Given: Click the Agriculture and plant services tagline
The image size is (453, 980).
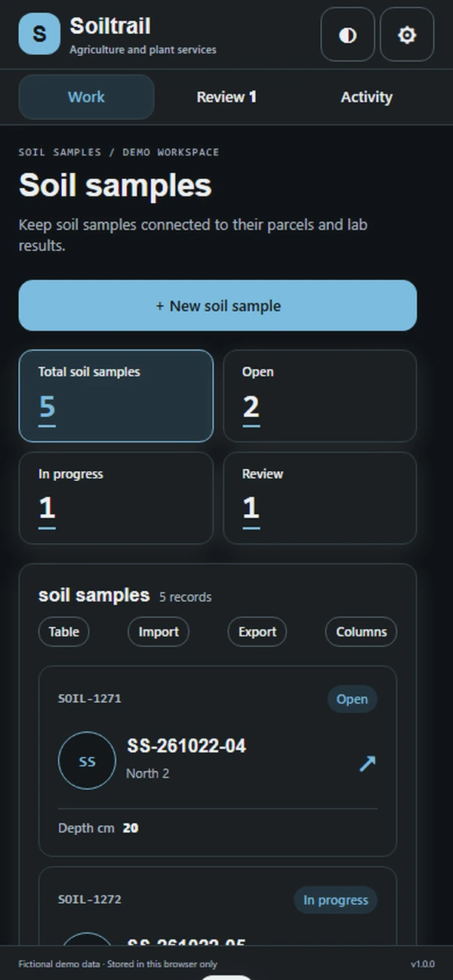Looking at the screenshot, I should [x=143, y=50].
